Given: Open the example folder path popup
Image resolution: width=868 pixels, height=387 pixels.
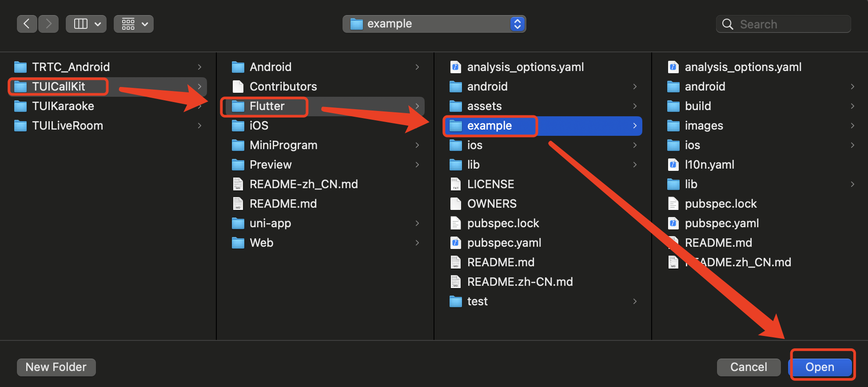Looking at the screenshot, I should pyautogui.click(x=434, y=24).
